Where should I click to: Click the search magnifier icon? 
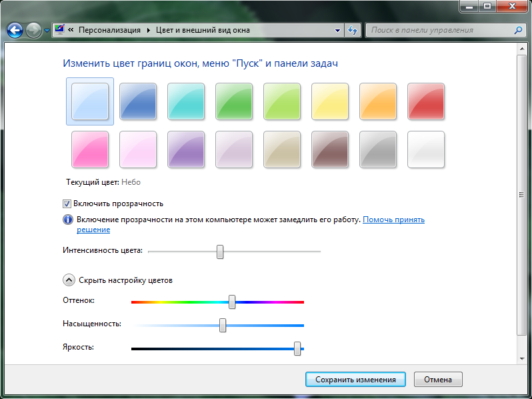tap(518, 30)
